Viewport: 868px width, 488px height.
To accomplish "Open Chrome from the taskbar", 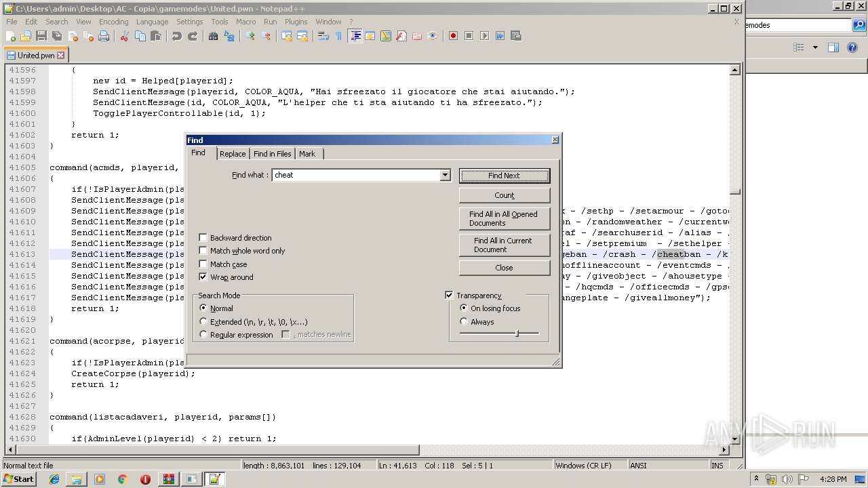I will pyautogui.click(x=122, y=479).
